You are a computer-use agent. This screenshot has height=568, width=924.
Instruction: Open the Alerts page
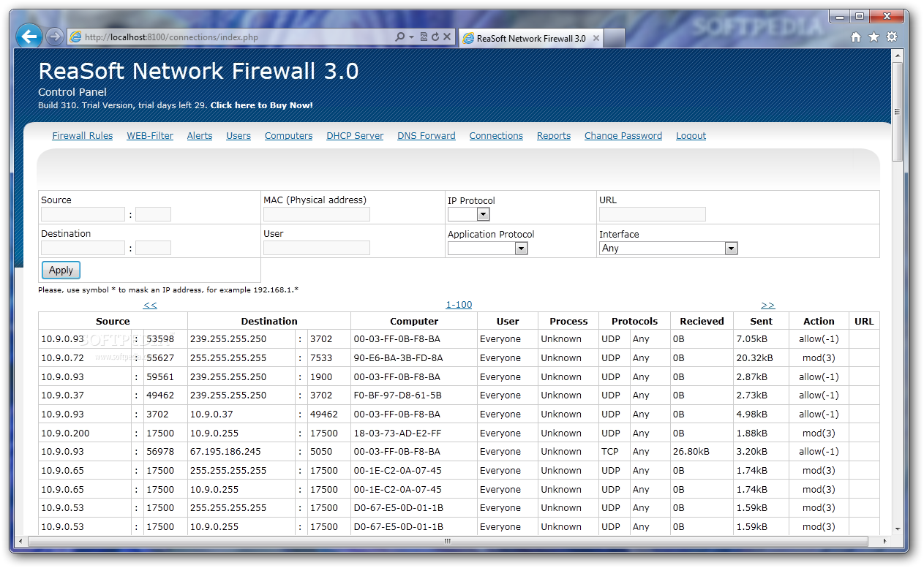coord(200,136)
